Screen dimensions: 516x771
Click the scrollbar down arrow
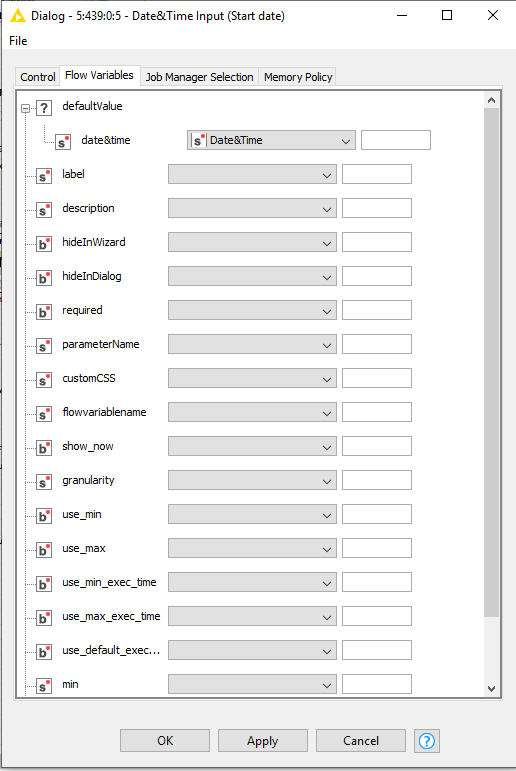[491, 688]
